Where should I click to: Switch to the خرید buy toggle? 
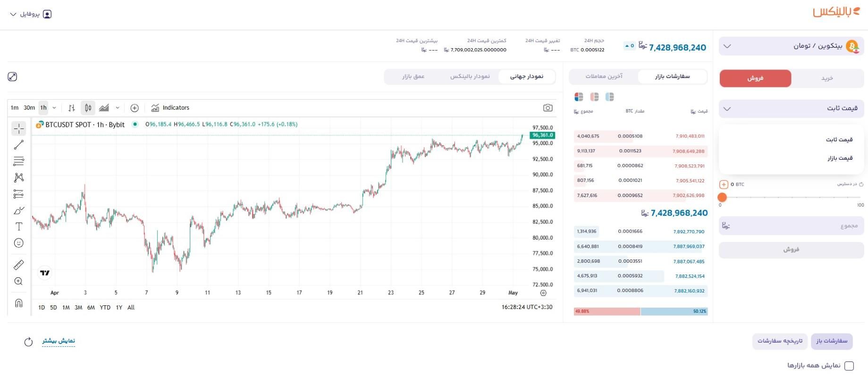click(x=827, y=78)
